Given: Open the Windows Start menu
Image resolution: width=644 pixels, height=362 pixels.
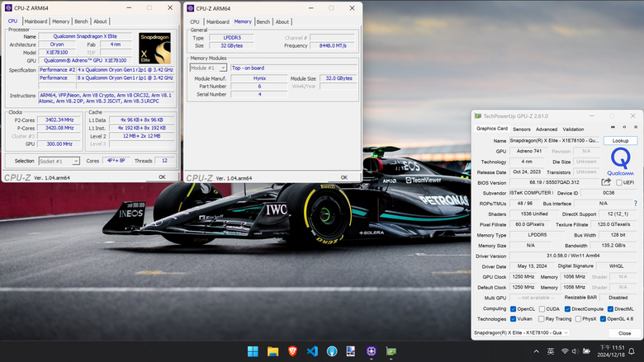Looking at the screenshot, I should coord(253,351).
